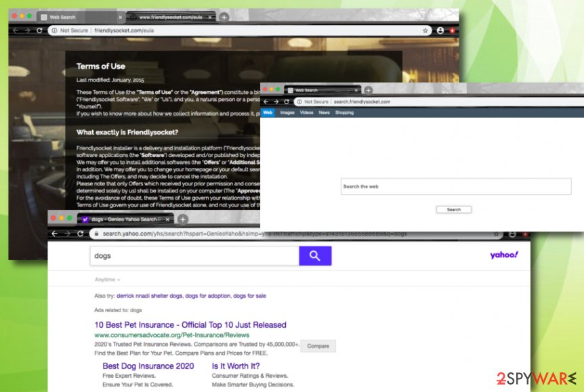Image resolution: width=584 pixels, height=392 pixels.
Task: Reload the Yahoo search results page
Action: coord(80,234)
